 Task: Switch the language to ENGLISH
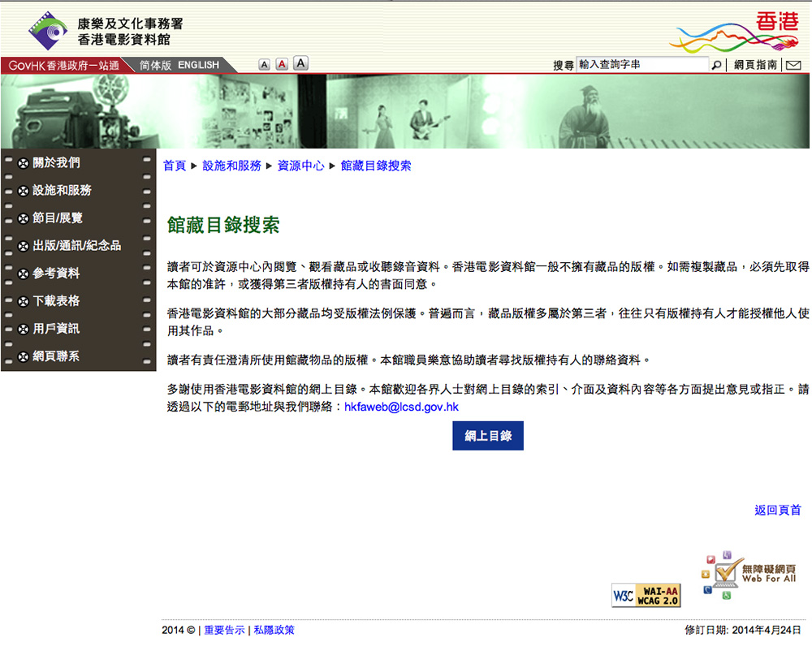tap(198, 65)
